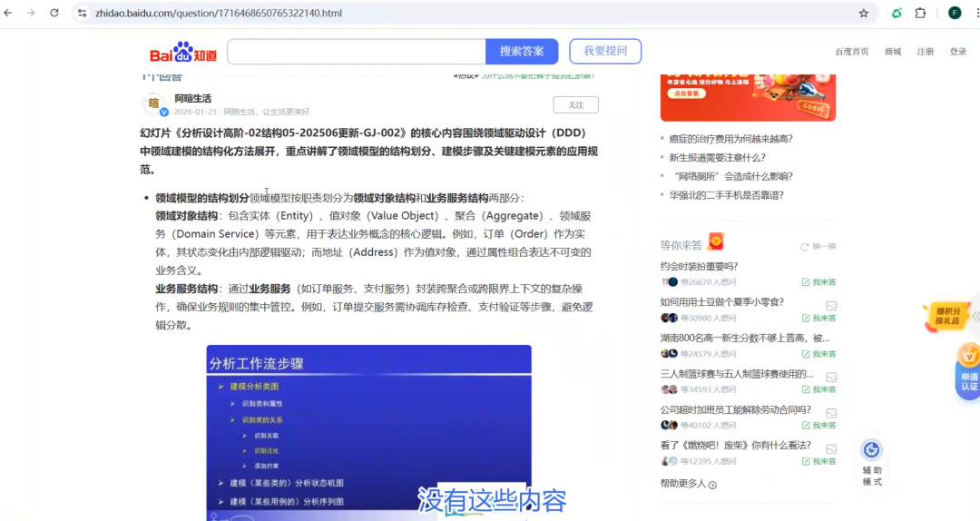Click the 申请认证 floating icon

(968, 370)
